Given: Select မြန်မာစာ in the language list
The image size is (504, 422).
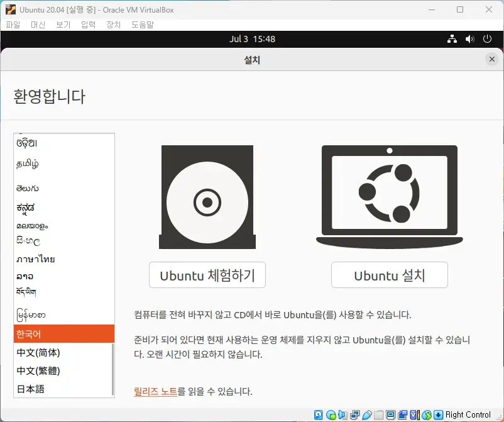Looking at the screenshot, I should (64, 314).
